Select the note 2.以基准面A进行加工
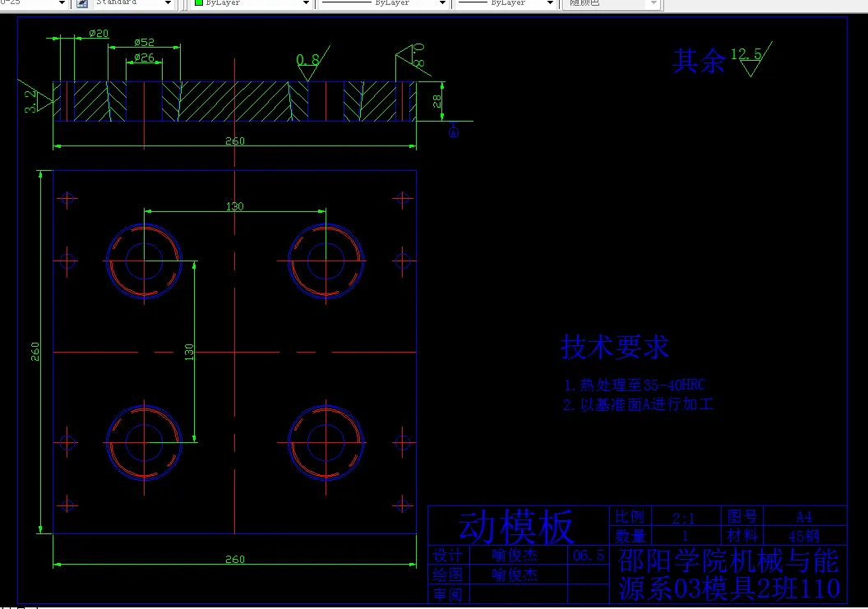868x609 pixels. pos(639,404)
